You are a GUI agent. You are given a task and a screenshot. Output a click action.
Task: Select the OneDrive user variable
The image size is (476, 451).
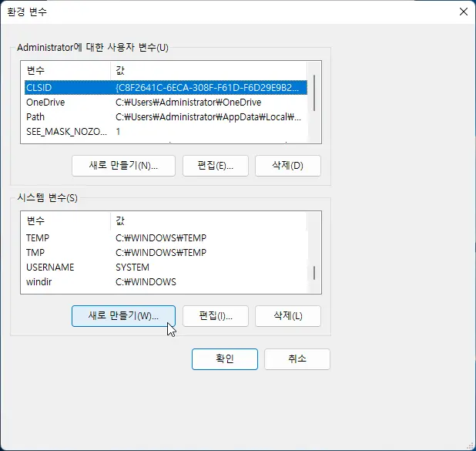pos(166,102)
